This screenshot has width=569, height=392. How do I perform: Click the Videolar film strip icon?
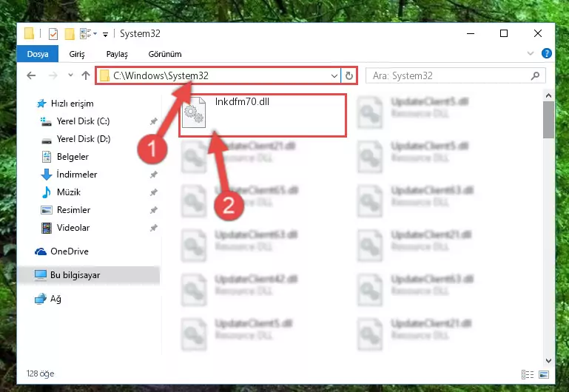click(47, 228)
